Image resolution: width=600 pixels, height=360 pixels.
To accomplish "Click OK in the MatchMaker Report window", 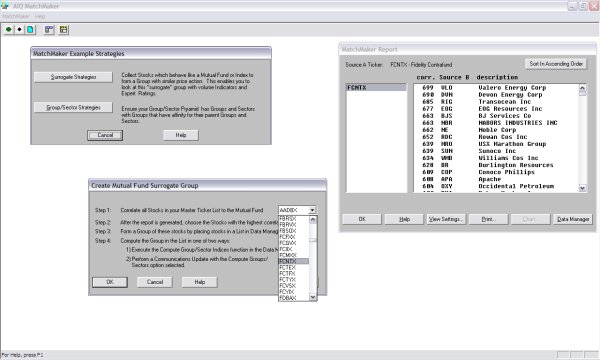I will (x=362, y=219).
